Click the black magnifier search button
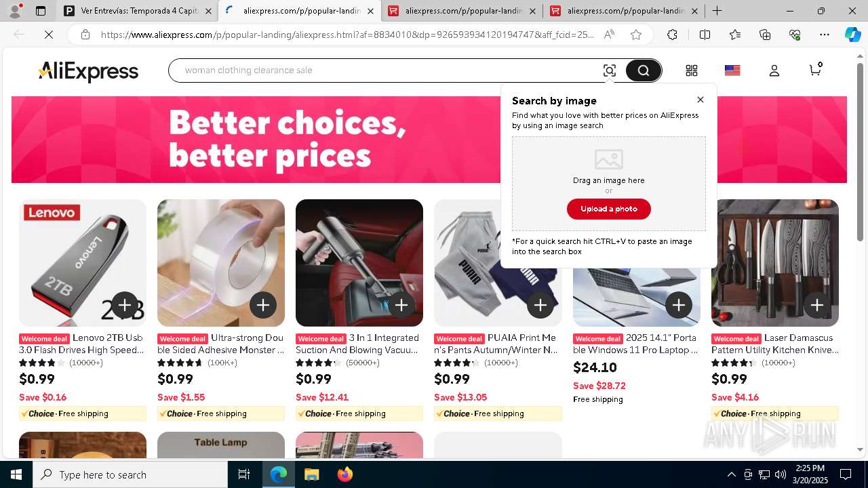The image size is (868, 488). [643, 70]
